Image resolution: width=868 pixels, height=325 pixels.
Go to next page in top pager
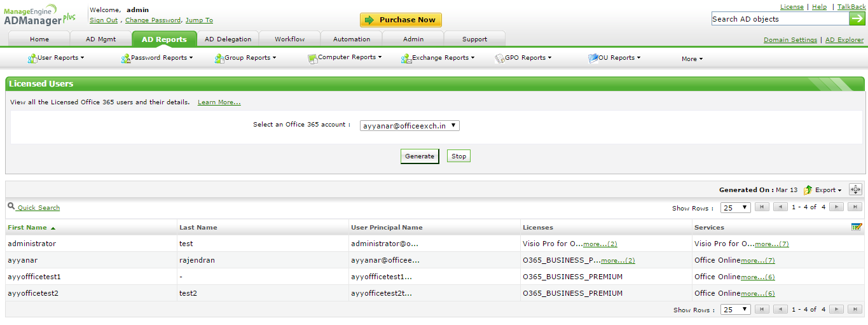pos(837,207)
